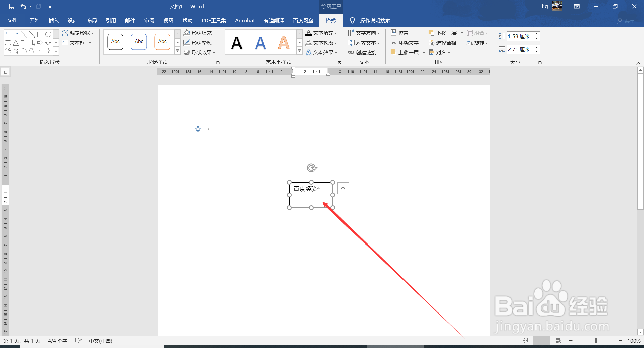Collapse the ribbon with the arrow

tap(638, 63)
